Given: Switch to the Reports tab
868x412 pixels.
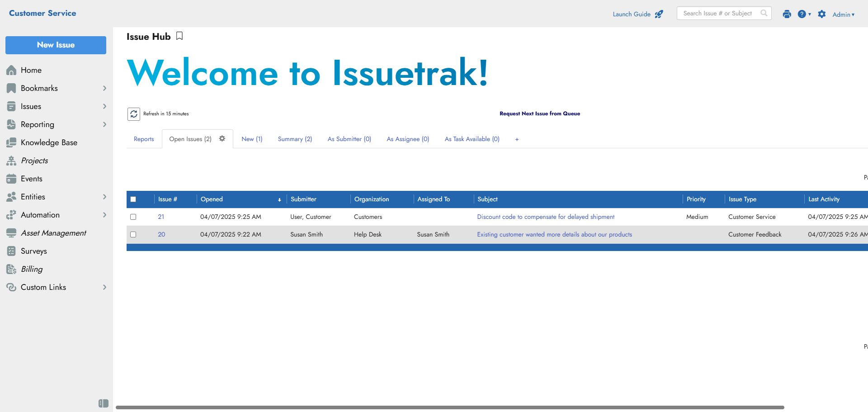Looking at the screenshot, I should pos(144,139).
